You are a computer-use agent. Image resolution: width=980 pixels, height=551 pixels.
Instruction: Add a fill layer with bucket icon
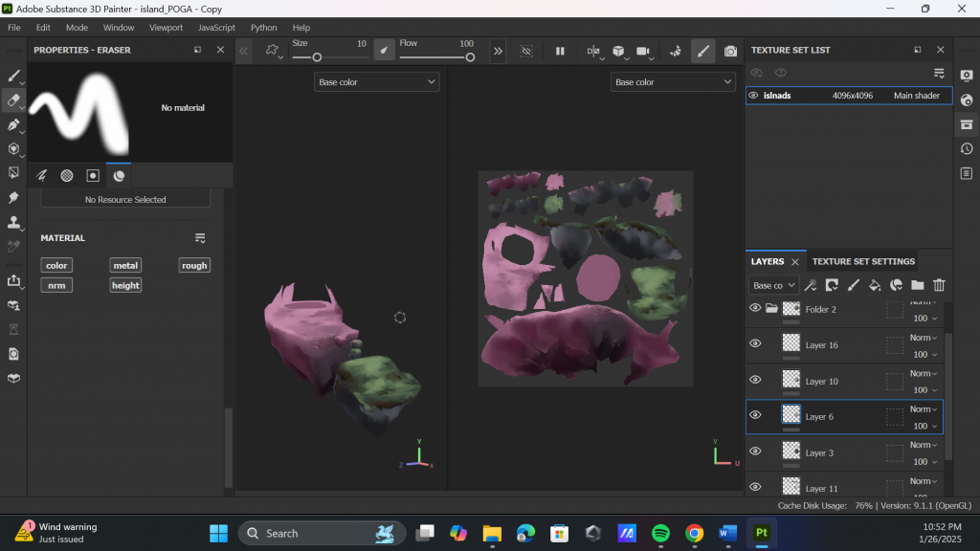(875, 285)
